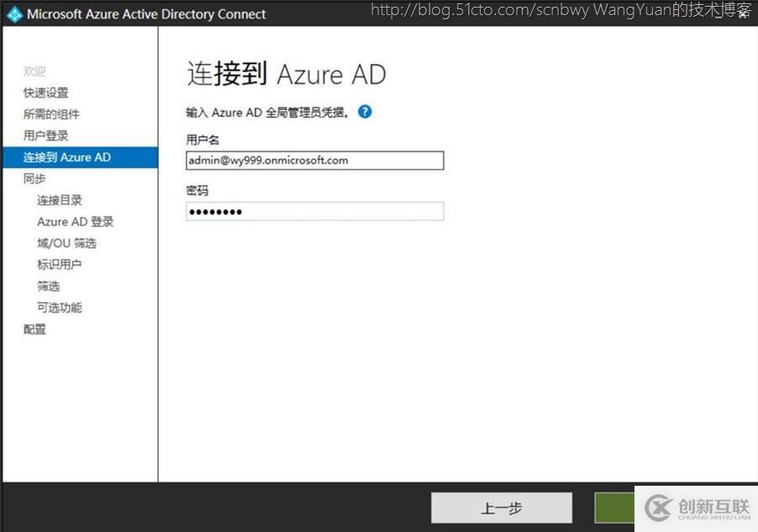Select 连接目录 sub-step
This screenshot has height=532, width=758.
tap(60, 200)
